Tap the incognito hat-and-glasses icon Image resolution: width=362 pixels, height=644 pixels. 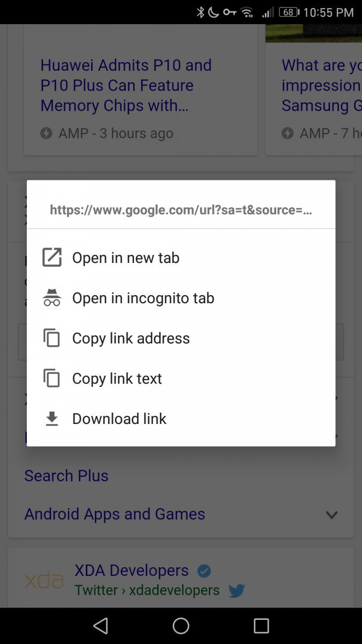[x=52, y=297]
